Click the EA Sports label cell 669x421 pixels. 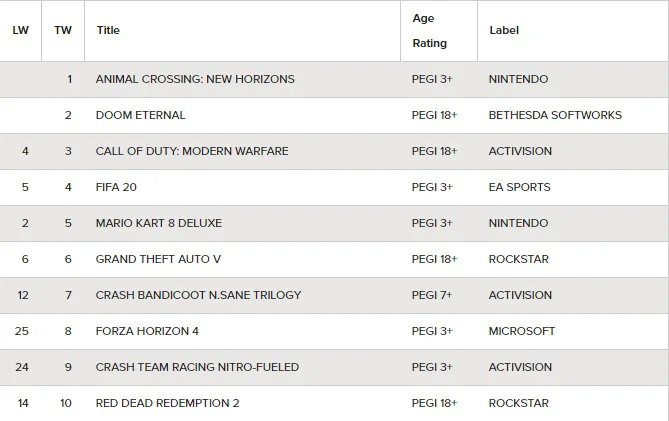tap(573, 187)
